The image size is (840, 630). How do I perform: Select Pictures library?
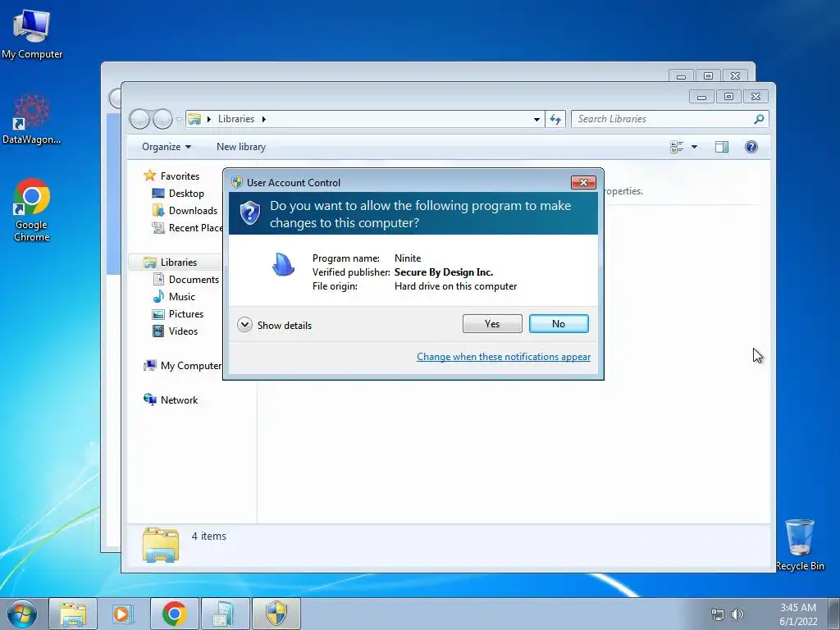[186, 314]
